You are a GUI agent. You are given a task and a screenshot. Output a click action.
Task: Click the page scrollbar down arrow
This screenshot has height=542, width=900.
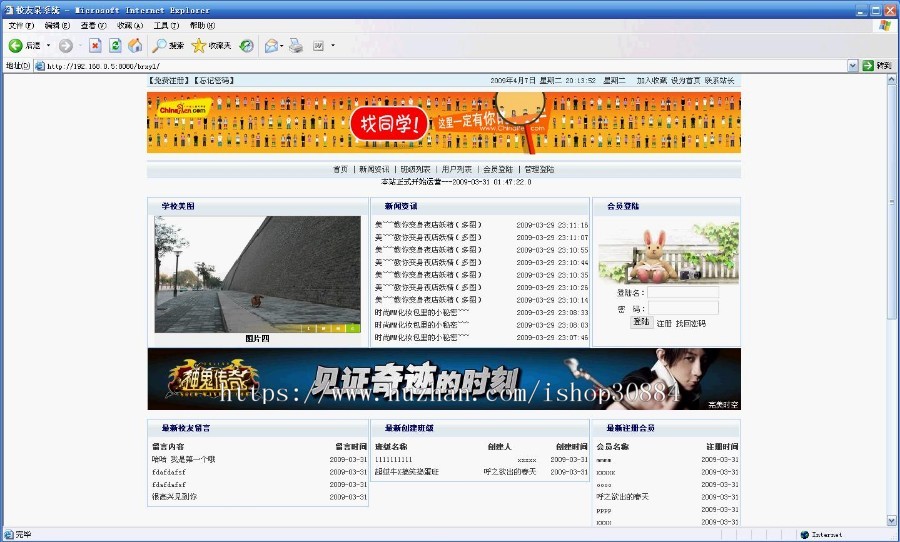pos(891,521)
